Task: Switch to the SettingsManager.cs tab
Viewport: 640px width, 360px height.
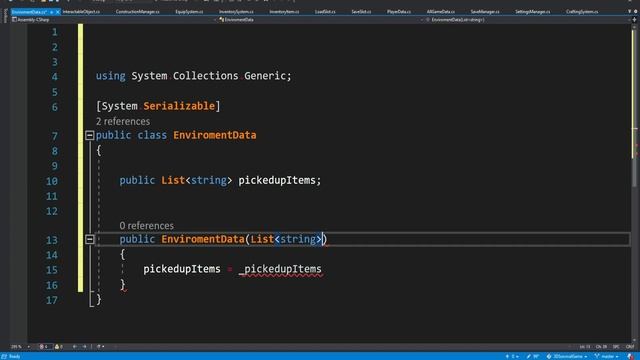Action: pyautogui.click(x=533, y=12)
